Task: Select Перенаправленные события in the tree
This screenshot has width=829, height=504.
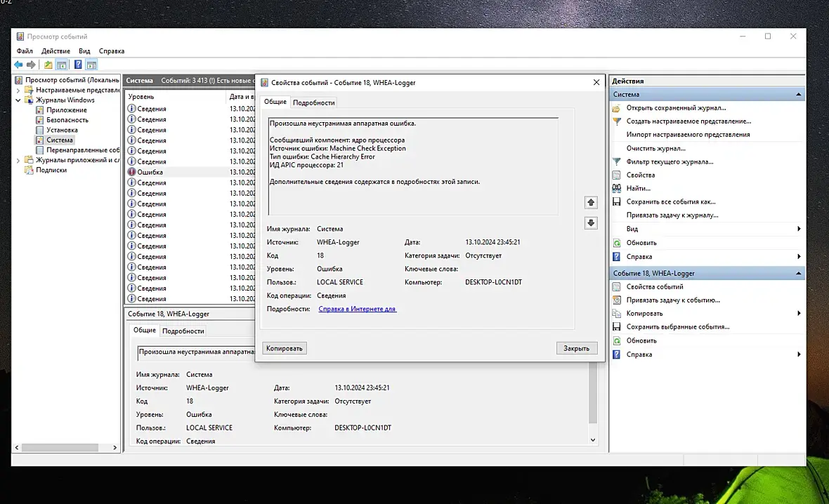Action: (83, 150)
